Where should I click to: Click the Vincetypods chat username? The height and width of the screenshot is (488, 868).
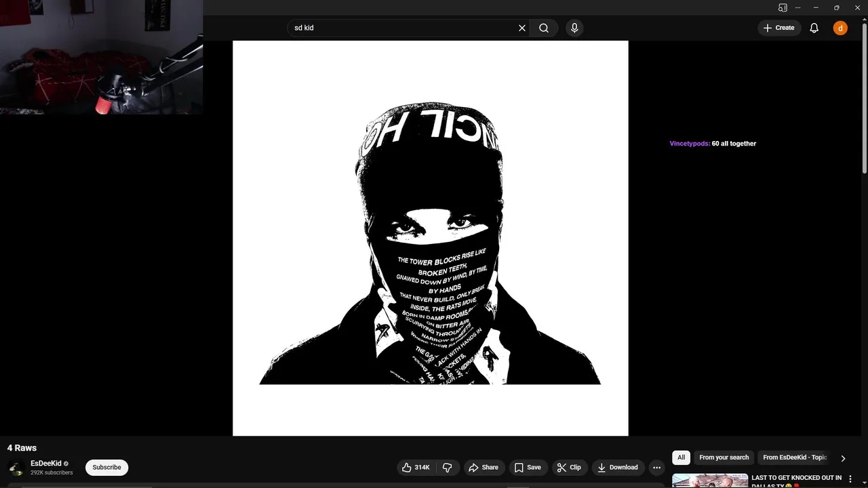coord(690,144)
